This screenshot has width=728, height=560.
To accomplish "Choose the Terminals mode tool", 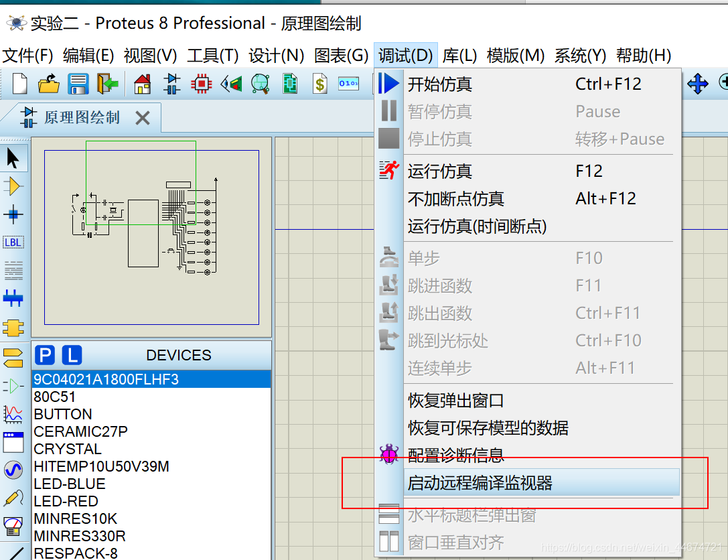I will point(13,358).
